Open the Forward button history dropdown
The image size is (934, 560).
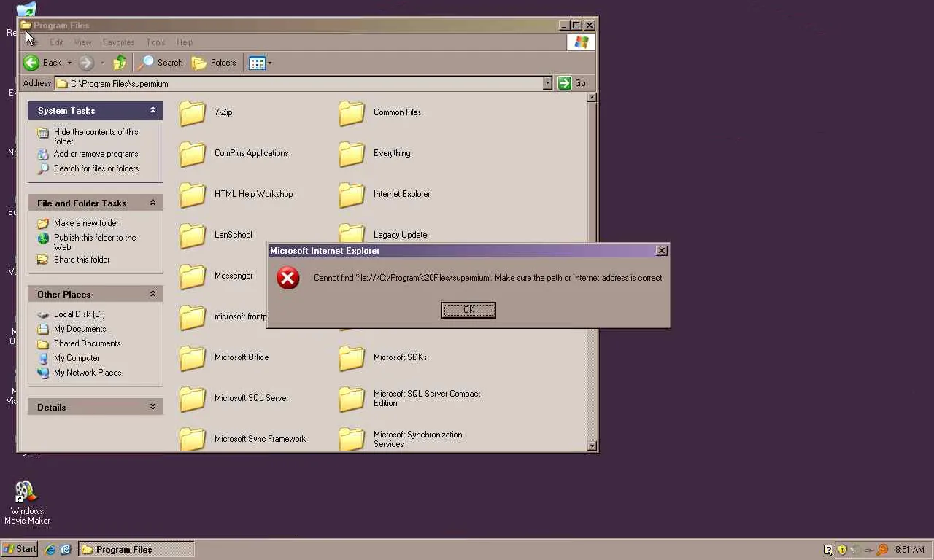pyautogui.click(x=102, y=63)
